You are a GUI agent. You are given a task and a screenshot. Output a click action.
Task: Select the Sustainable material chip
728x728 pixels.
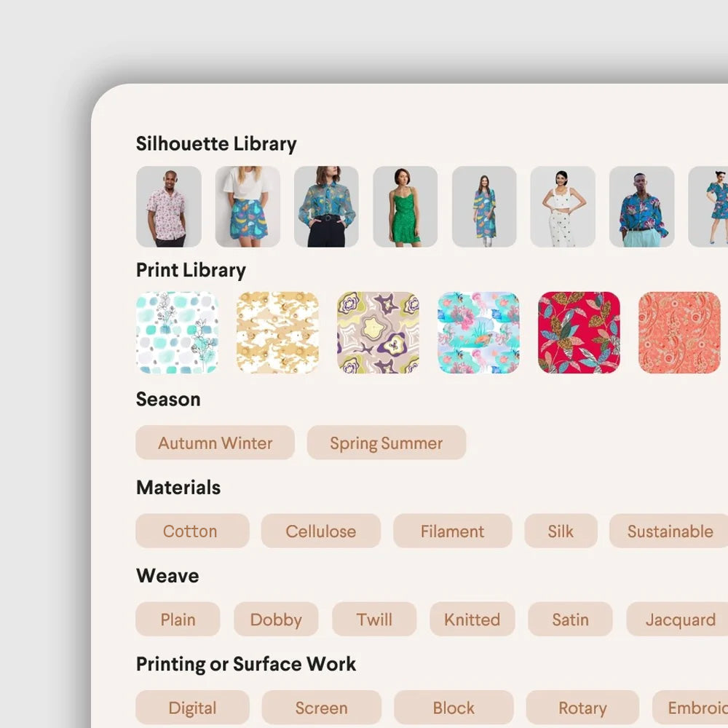tap(669, 531)
